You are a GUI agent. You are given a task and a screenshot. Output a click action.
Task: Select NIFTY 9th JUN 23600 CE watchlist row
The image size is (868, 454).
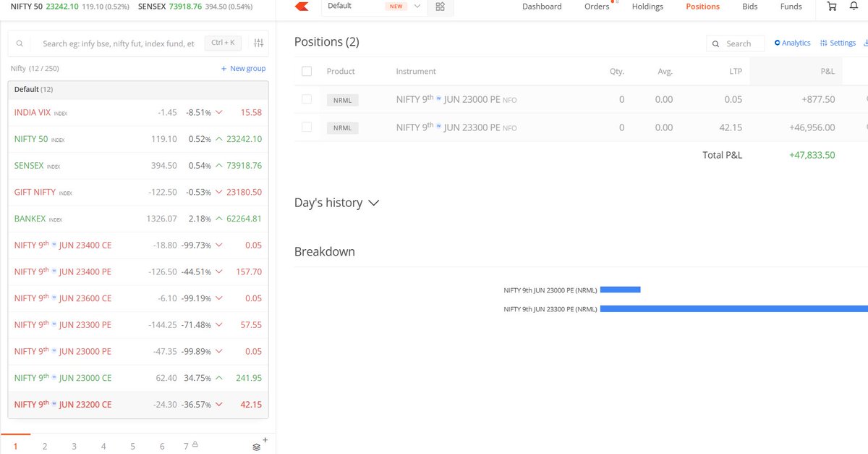point(138,298)
